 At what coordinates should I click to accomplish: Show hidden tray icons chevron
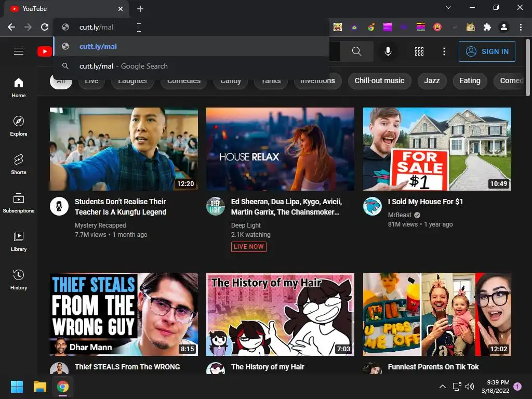point(443,387)
